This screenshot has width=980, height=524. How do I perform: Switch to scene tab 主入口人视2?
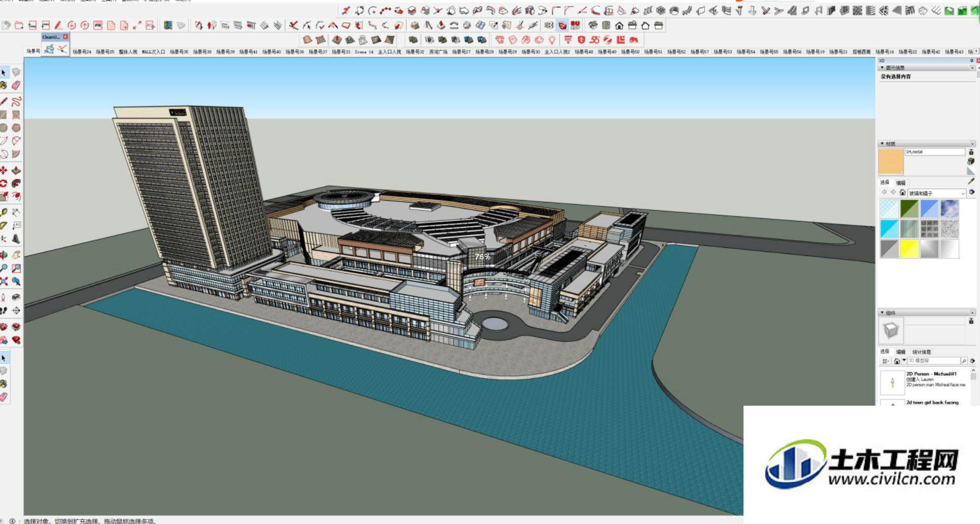(557, 52)
